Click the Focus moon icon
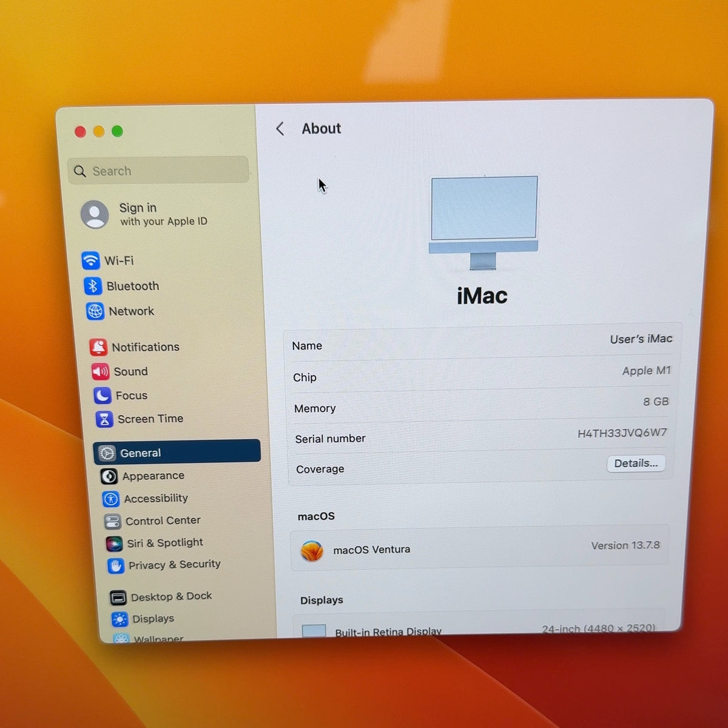The width and height of the screenshot is (728, 728). pyautogui.click(x=103, y=396)
